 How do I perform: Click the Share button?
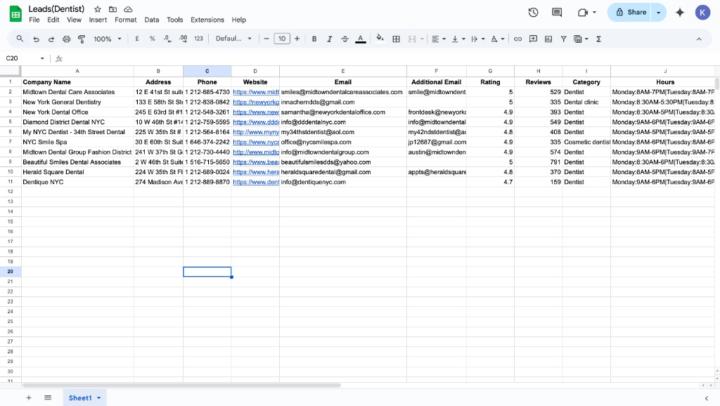631,12
